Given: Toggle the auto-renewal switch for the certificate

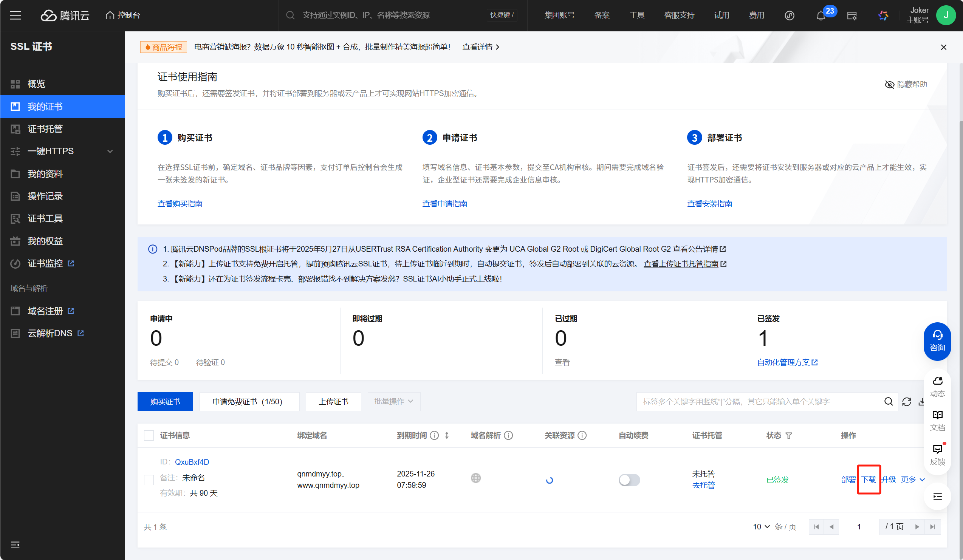Looking at the screenshot, I should coord(629,480).
